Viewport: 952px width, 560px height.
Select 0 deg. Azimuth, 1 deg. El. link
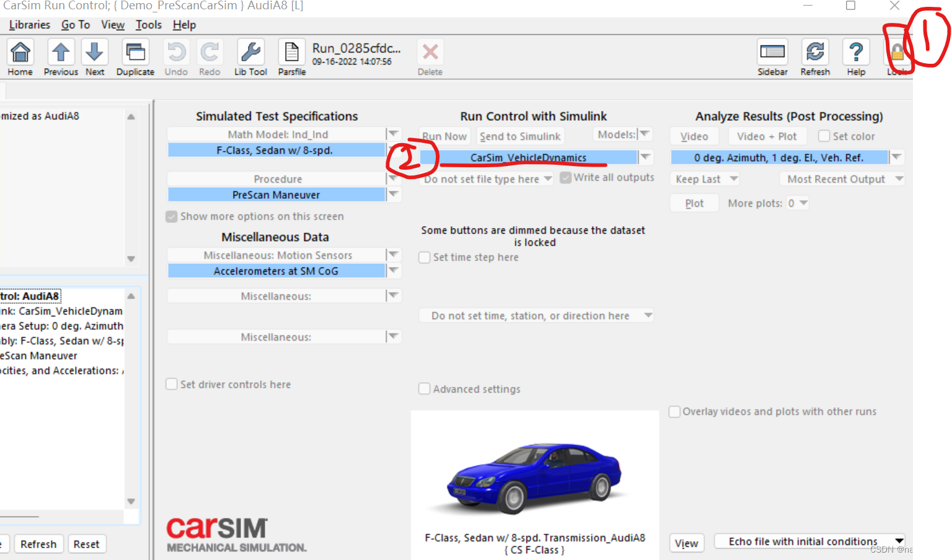779,157
